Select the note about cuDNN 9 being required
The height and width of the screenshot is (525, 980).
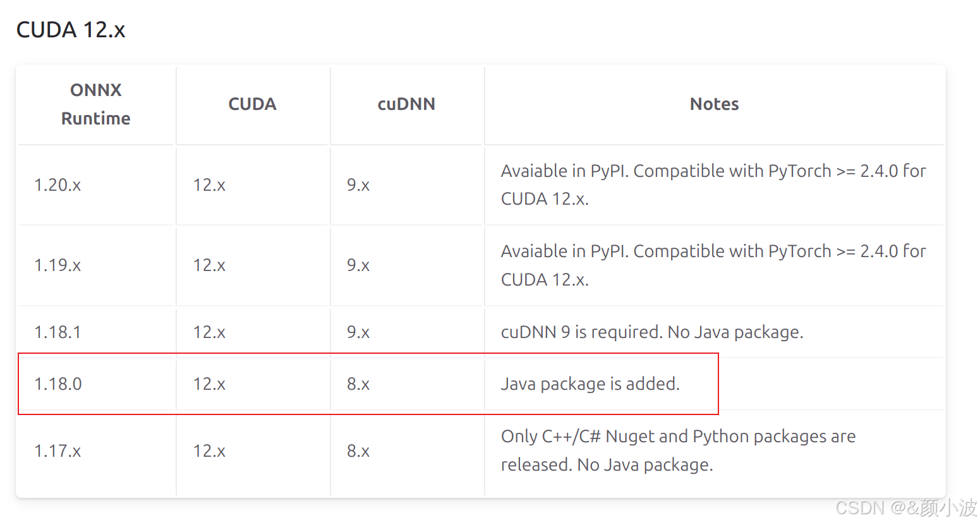[x=651, y=331]
